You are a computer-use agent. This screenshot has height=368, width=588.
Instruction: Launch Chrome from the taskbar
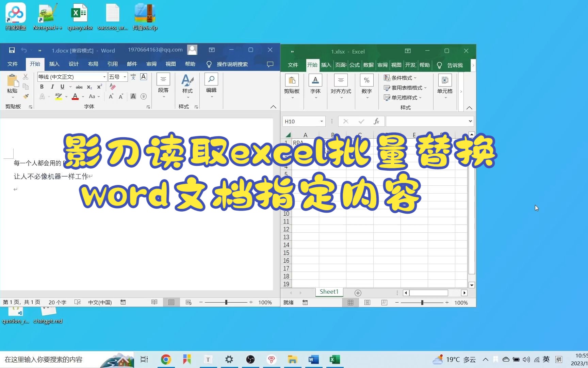click(x=166, y=359)
